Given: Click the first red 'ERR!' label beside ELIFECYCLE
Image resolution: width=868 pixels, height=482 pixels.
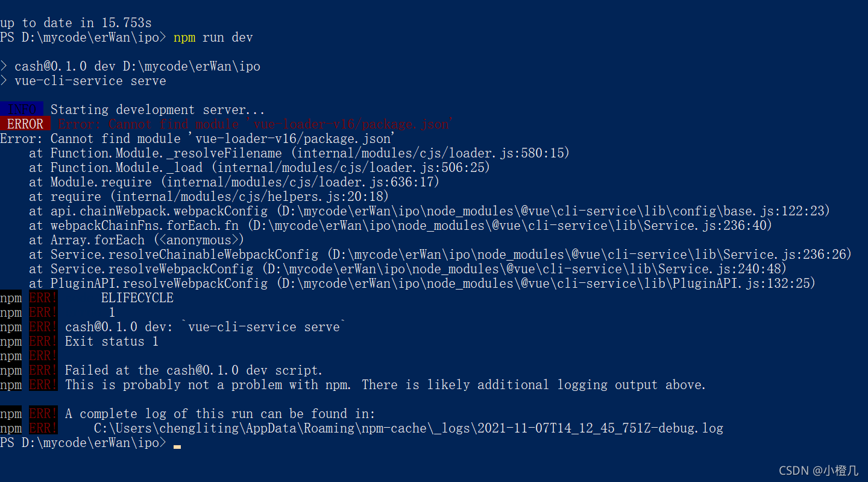Looking at the screenshot, I should click(x=43, y=297).
